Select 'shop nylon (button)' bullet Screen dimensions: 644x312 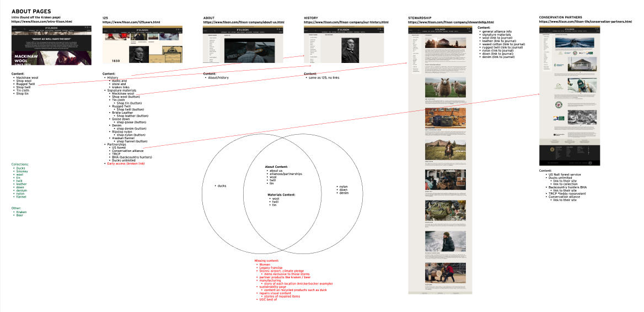pyautogui.click(x=131, y=135)
